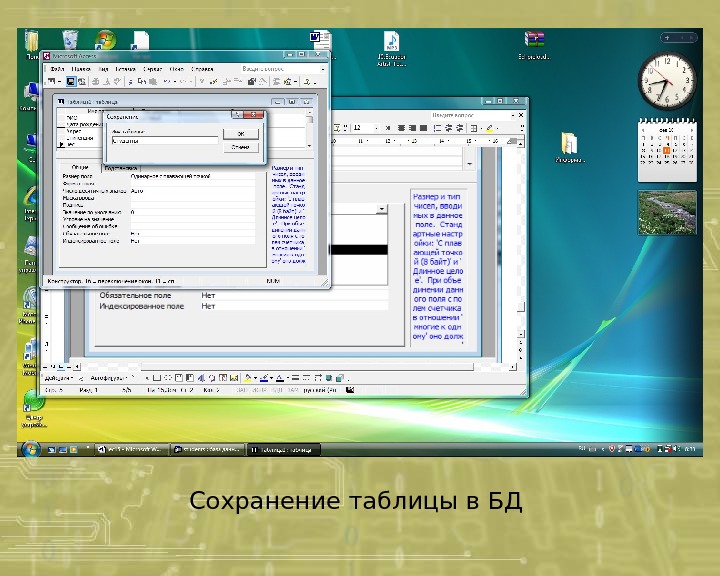Click the shadow style icon in drawing toolbar
The width and height of the screenshot is (720, 576).
coord(329,378)
